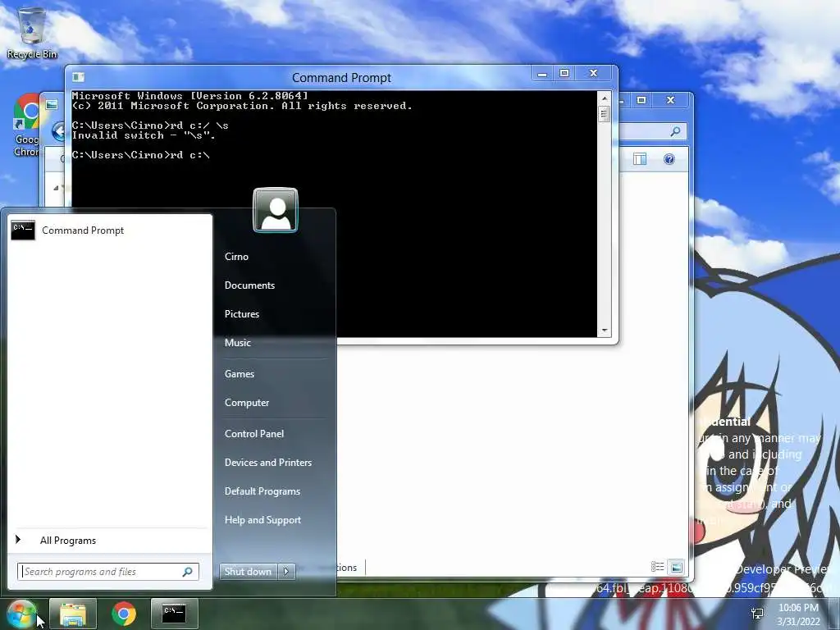Switch Explorer to details view icon

(657, 567)
